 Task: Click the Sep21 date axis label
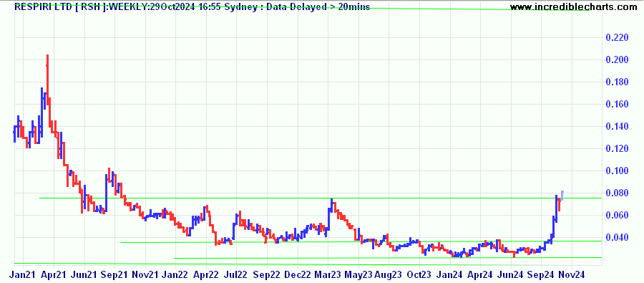[115, 274]
